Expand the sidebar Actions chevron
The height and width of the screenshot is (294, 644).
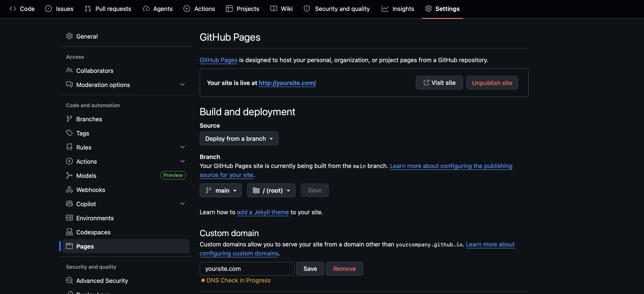point(183,161)
